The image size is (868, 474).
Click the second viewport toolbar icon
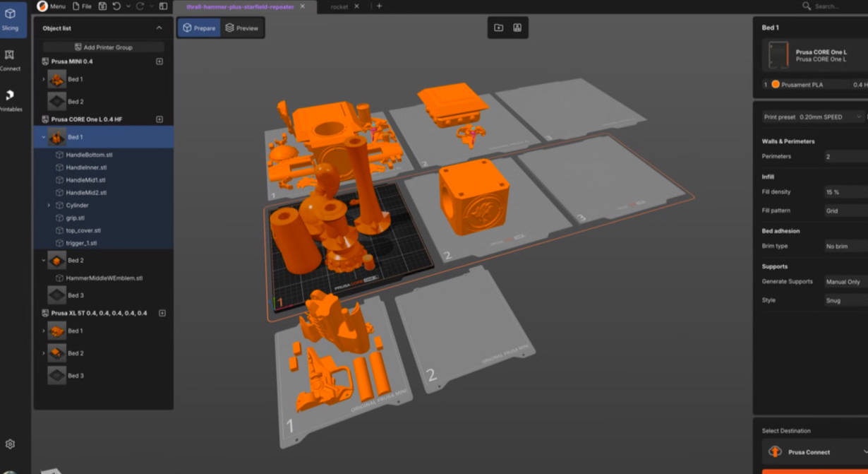[517, 28]
